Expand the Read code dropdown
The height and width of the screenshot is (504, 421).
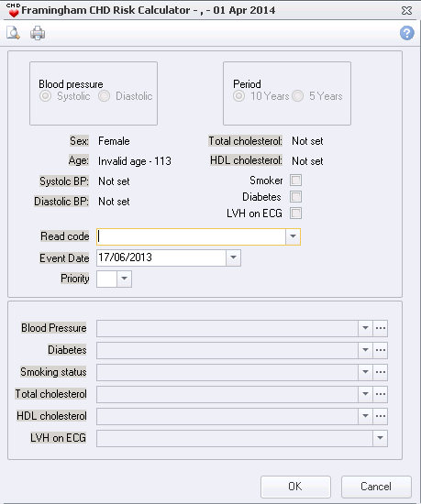click(x=293, y=236)
